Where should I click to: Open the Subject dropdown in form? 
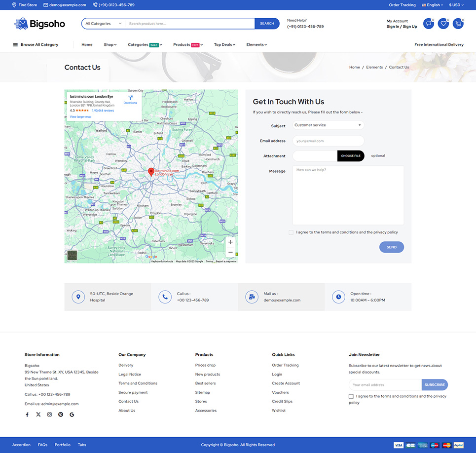(328, 125)
